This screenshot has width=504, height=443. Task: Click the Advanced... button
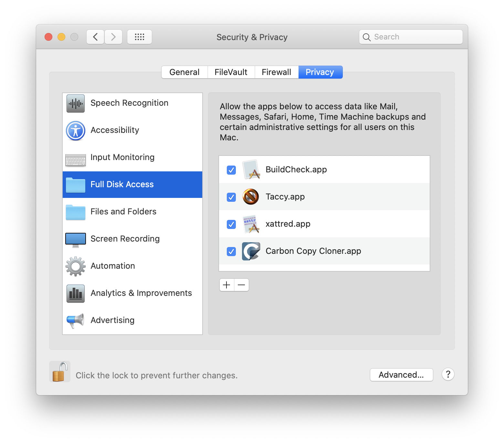point(401,375)
